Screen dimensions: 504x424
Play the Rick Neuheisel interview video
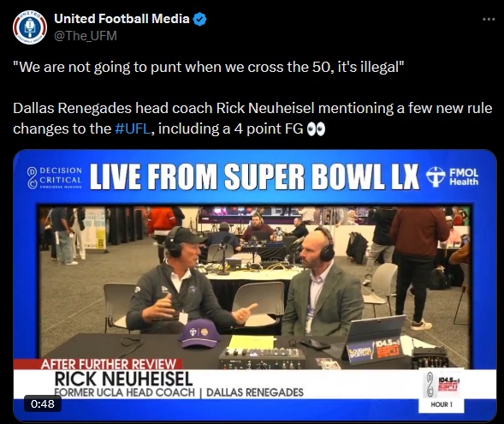coord(255,286)
